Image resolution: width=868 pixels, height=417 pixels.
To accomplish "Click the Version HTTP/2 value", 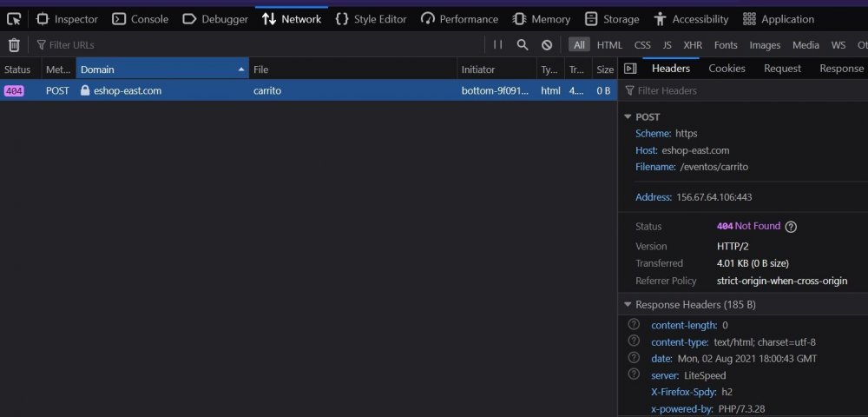I will coord(733,247).
